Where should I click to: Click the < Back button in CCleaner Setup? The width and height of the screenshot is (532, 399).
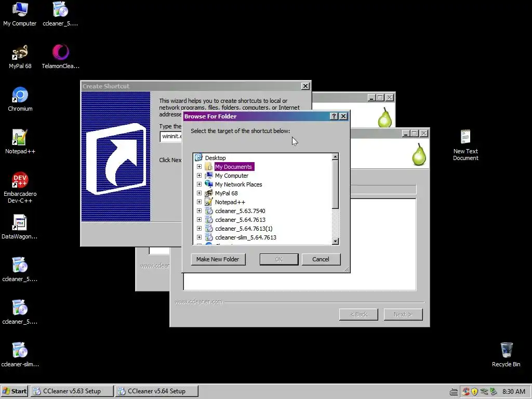[x=358, y=314]
